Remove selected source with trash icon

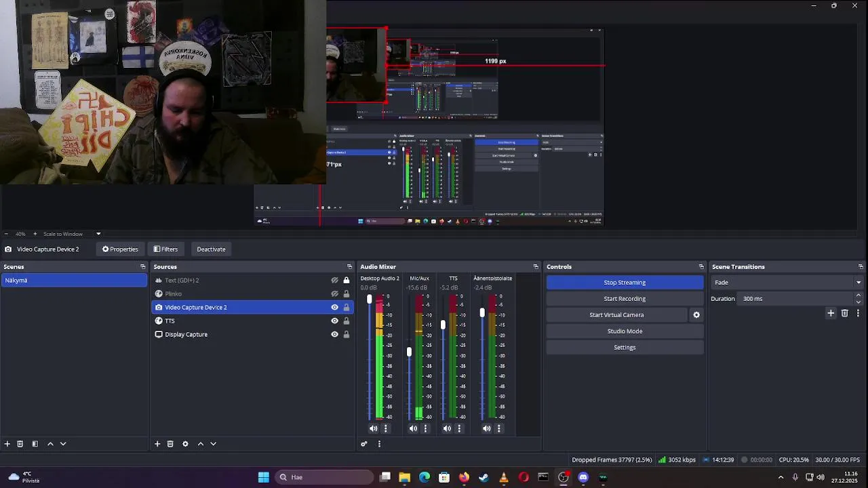(170, 444)
